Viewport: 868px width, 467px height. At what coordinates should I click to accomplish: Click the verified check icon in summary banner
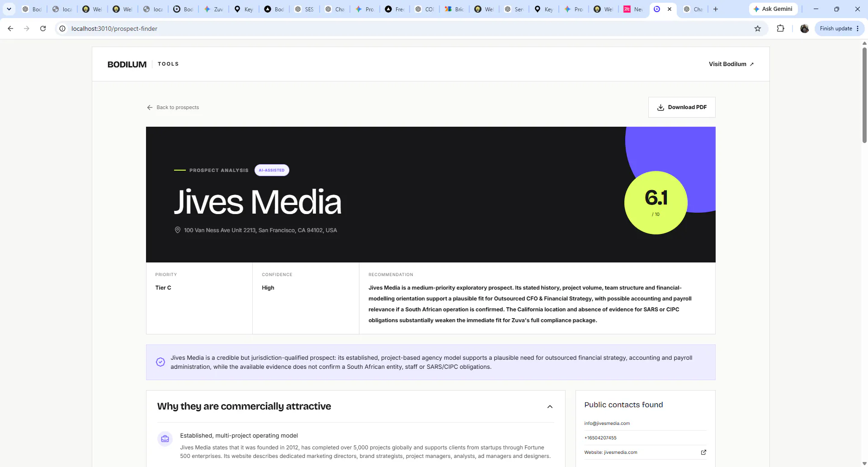click(160, 362)
